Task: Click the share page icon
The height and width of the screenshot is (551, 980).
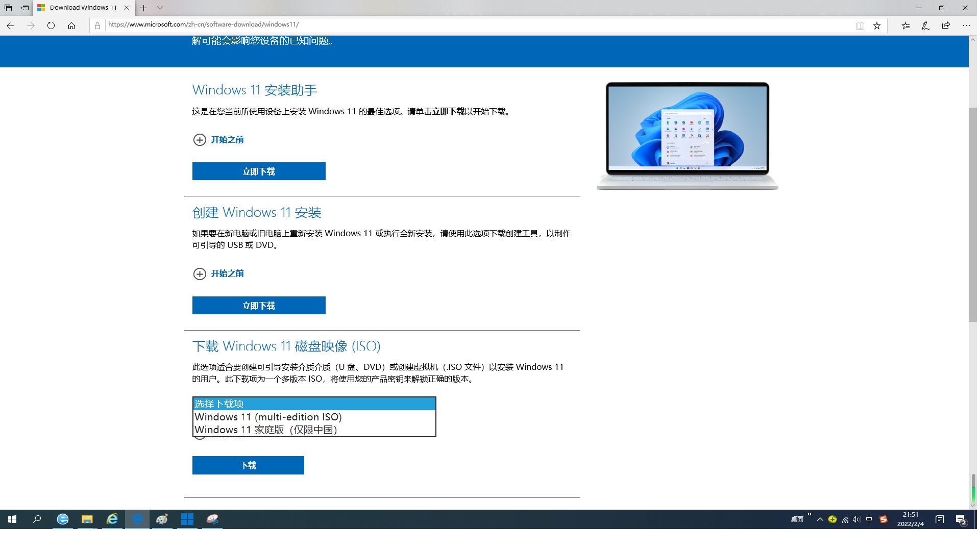Action: (x=946, y=25)
